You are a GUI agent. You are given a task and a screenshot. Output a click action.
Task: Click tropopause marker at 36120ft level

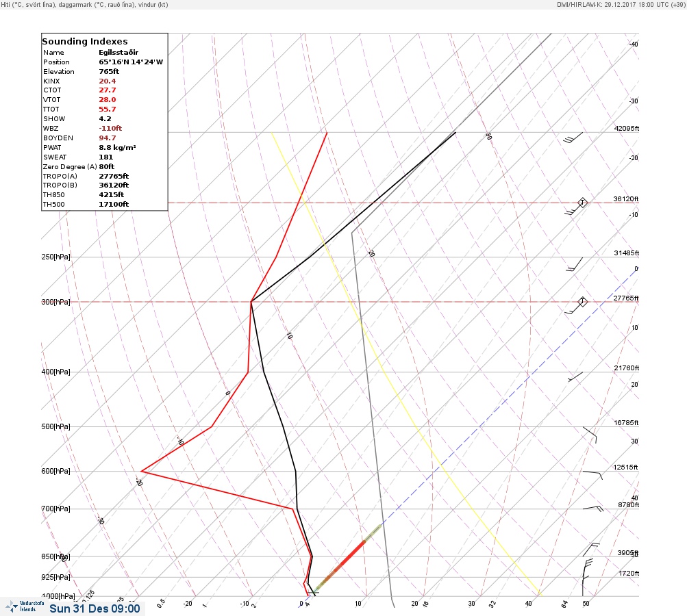point(582,203)
